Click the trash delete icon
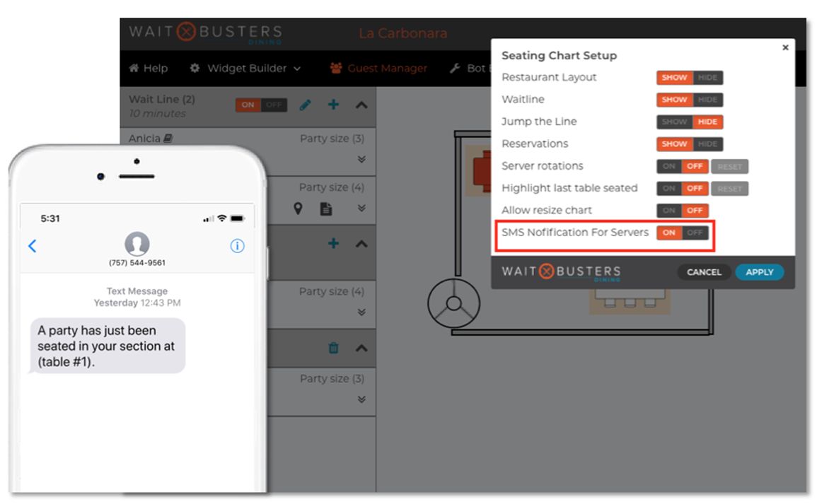This screenshot has height=504, width=817. [x=333, y=348]
